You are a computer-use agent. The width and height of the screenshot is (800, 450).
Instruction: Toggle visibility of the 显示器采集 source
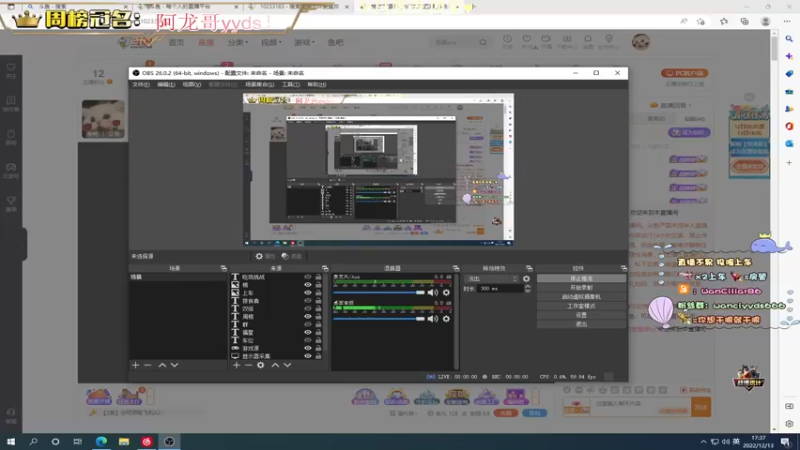(x=308, y=356)
